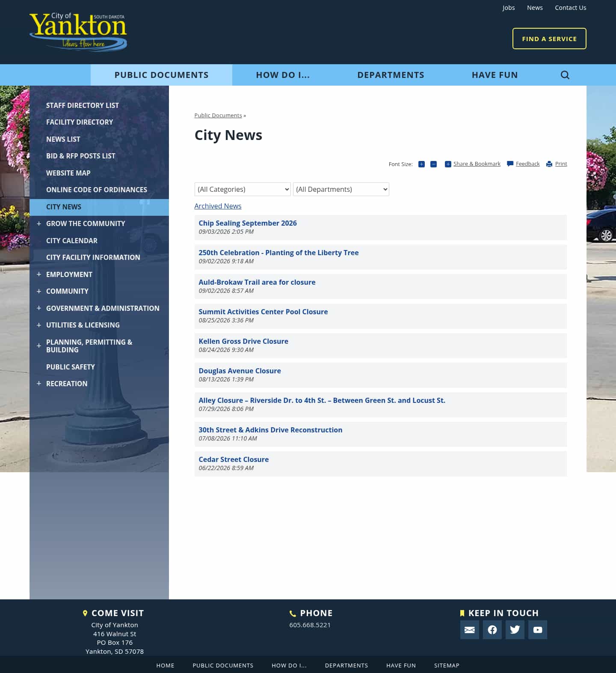Open 30th Street & Adkins Drive Reconstruction

(x=270, y=430)
